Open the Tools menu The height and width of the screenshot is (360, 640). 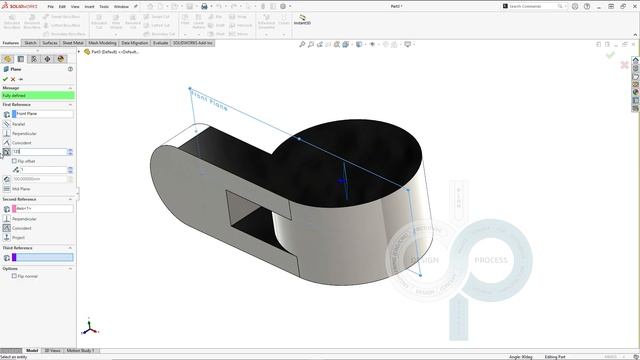104,7
